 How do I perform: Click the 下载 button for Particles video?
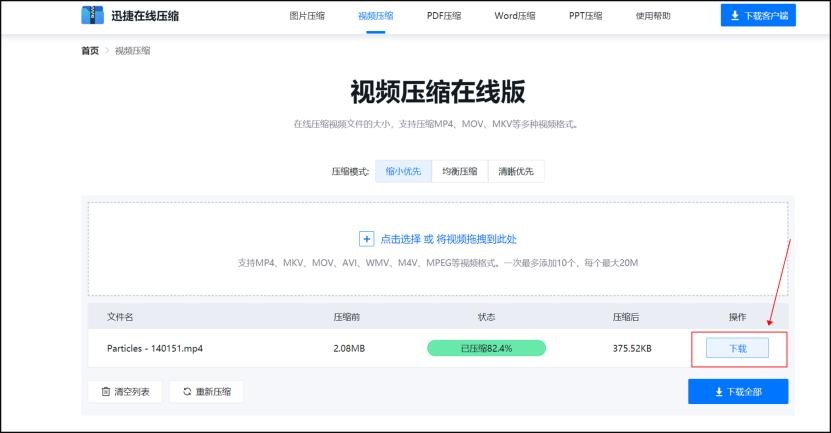pos(737,348)
